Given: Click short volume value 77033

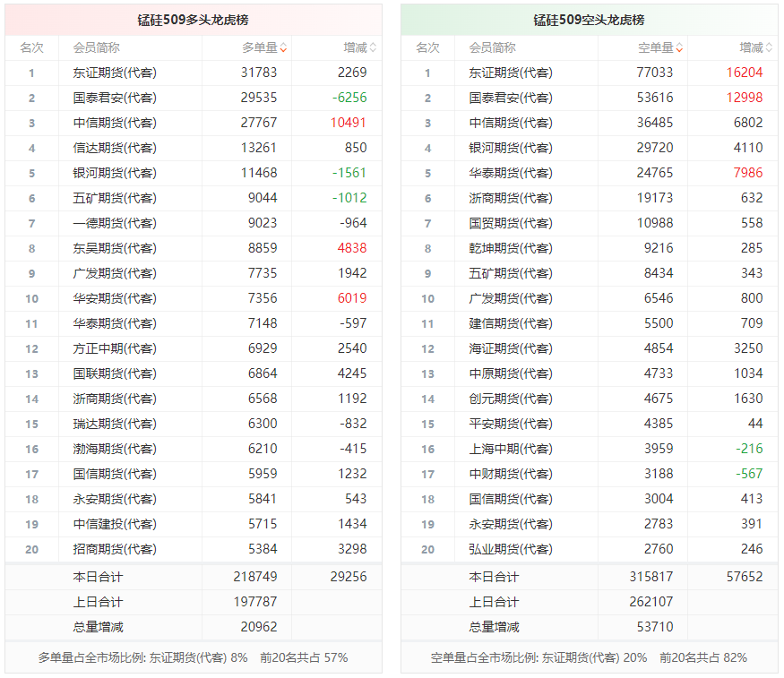Looking at the screenshot, I should (654, 73).
